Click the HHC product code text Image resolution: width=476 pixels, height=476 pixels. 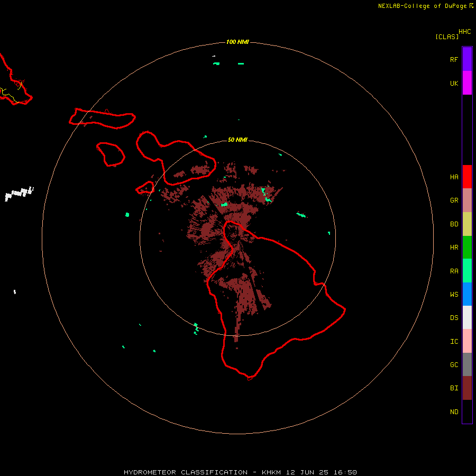pos(465,32)
